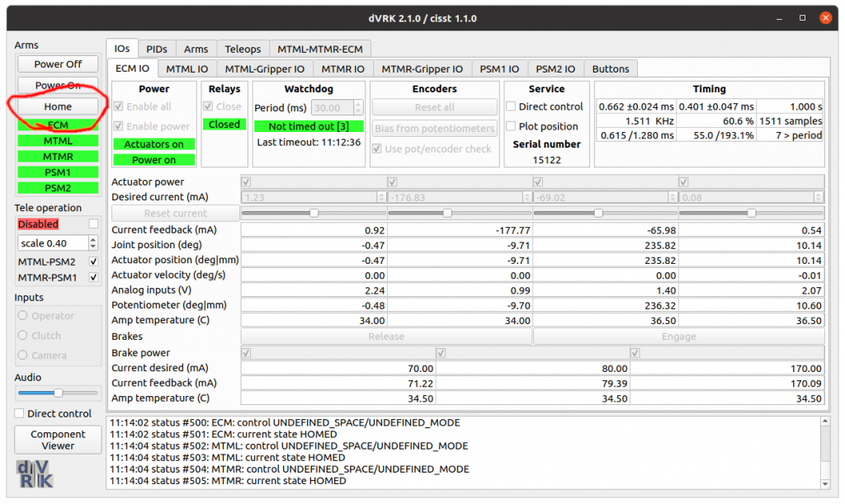Toggle the MTMR-PSM1 teleop checkbox
The height and width of the screenshot is (504, 845).
pos(94,277)
